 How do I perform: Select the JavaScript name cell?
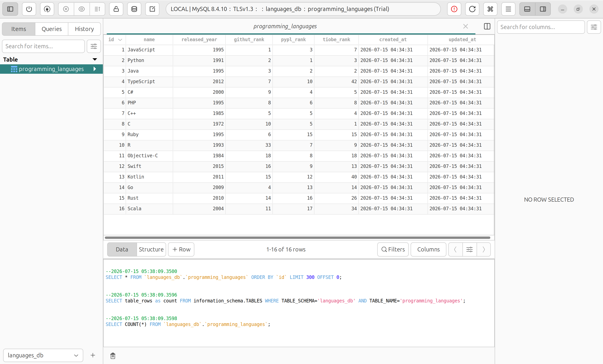[149, 50]
